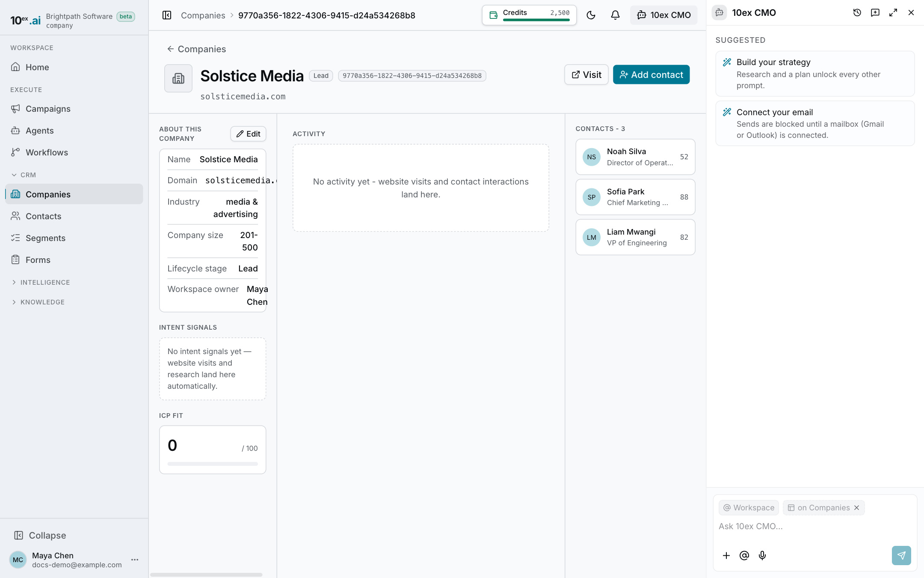Add attachment with plus icon
This screenshot has width=924, height=578.
[726, 556]
